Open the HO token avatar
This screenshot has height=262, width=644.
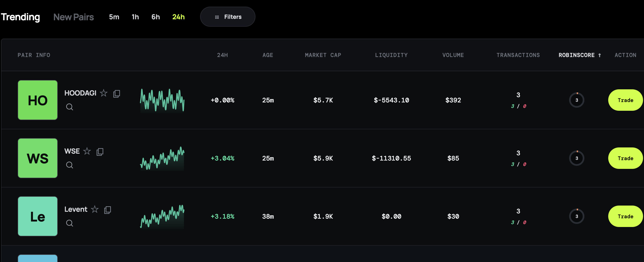point(38,100)
